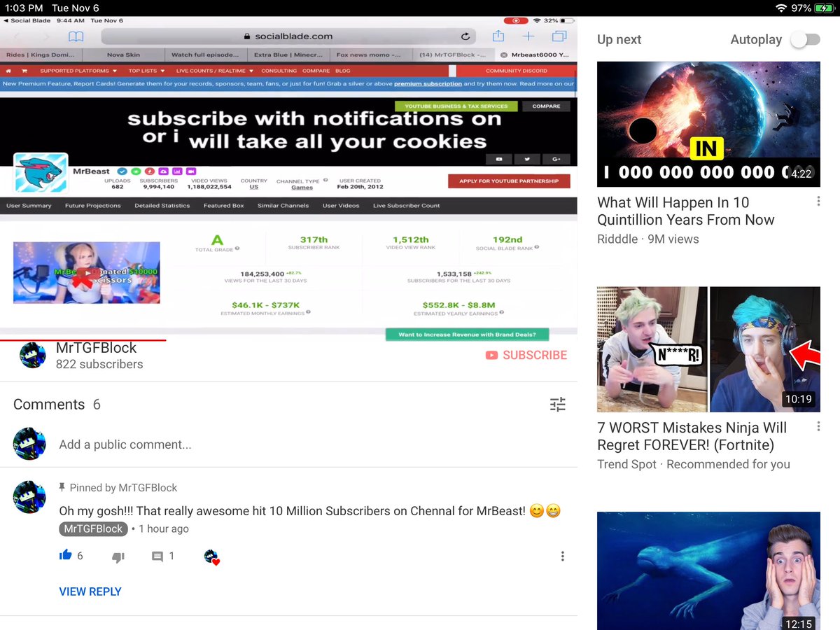Screen dimensions: 840x630
Task: Expand the TOP LISTS dropdown
Action: (x=146, y=71)
